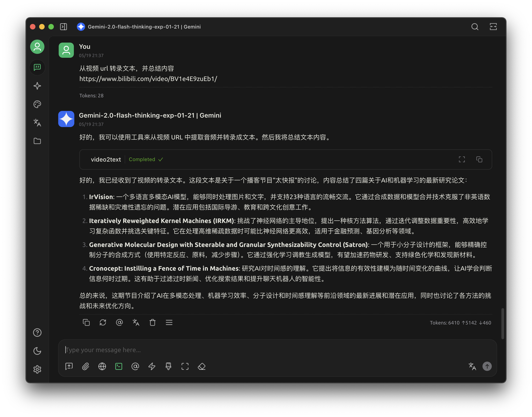The width and height of the screenshot is (532, 417).
Task: Click the @ mention icon under the response
Action: (x=119, y=322)
